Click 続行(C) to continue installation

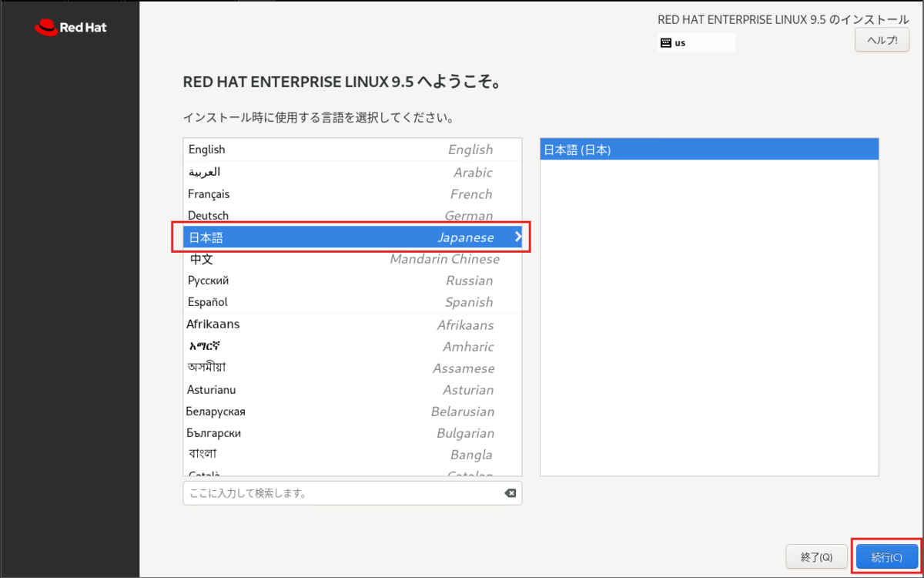pos(887,556)
